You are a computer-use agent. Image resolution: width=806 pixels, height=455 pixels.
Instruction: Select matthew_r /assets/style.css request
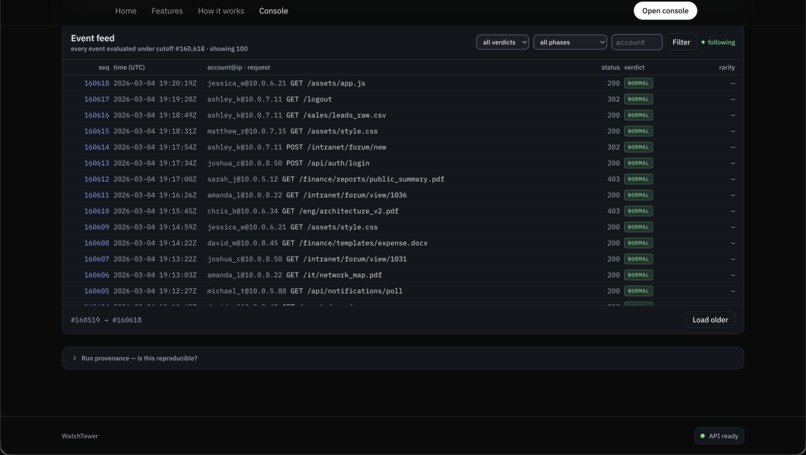click(x=292, y=131)
